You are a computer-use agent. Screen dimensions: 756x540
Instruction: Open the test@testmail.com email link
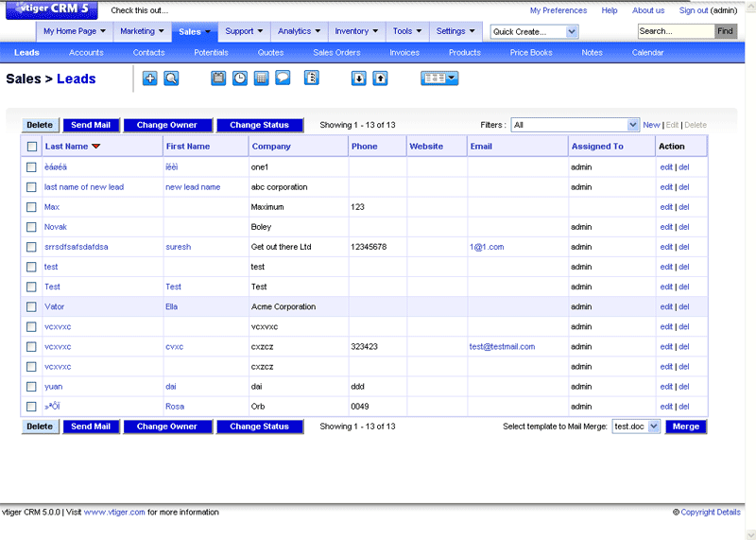[502, 346]
